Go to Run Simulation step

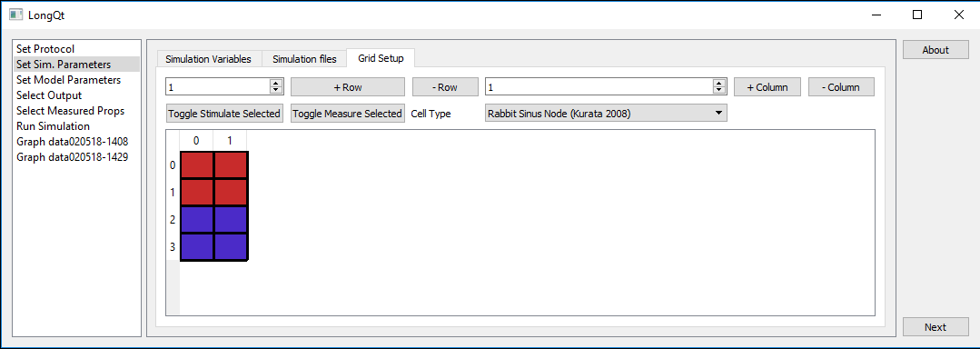click(77, 126)
